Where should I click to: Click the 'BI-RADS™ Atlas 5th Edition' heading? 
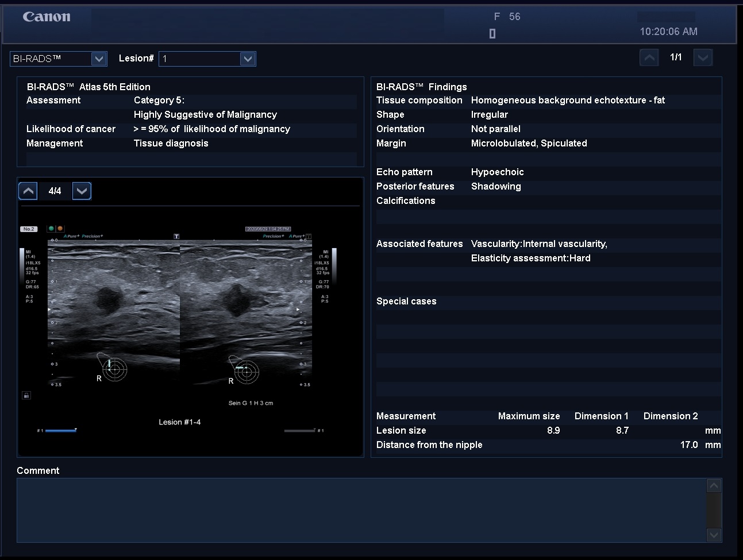click(x=88, y=87)
